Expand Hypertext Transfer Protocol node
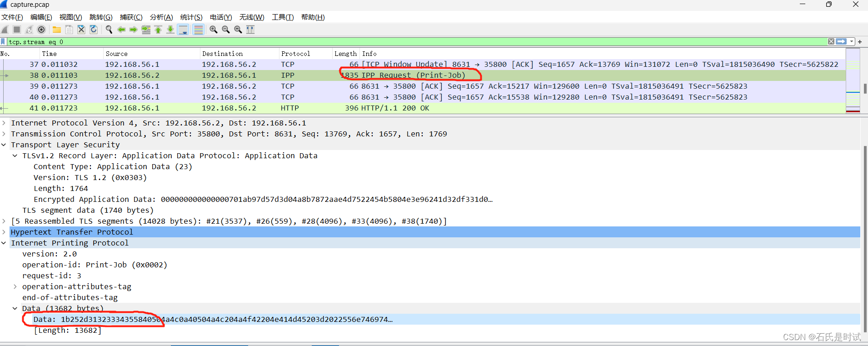Image resolution: width=868 pixels, height=346 pixels. pyautogui.click(x=4, y=232)
